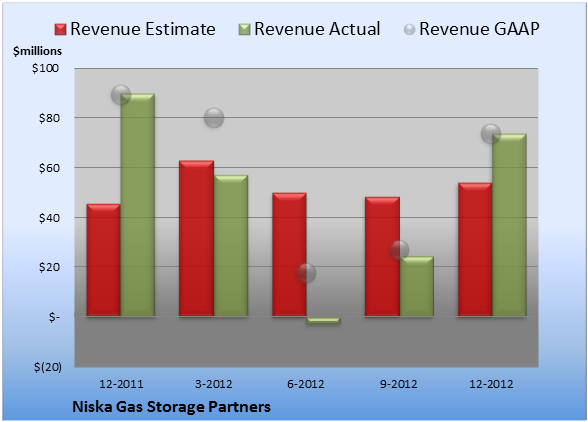Select the 'Revenue Estimate' legend label
This screenshot has width=588, height=422.
tap(143, 29)
